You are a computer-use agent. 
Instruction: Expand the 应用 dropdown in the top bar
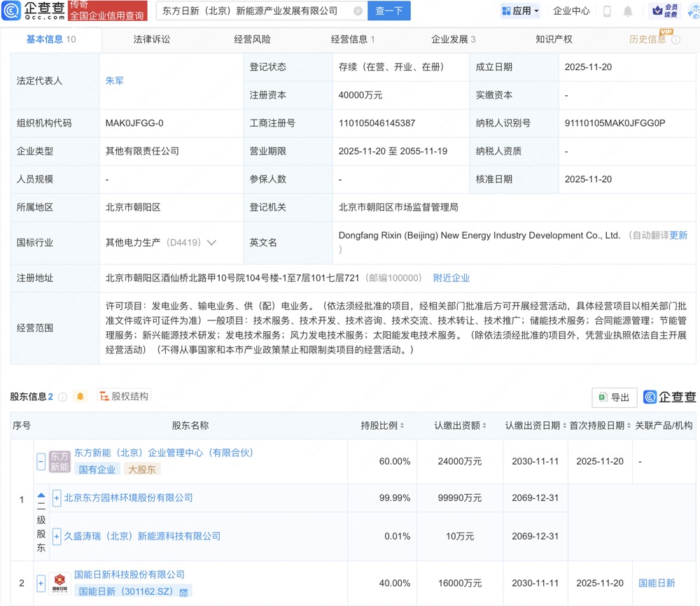click(520, 10)
